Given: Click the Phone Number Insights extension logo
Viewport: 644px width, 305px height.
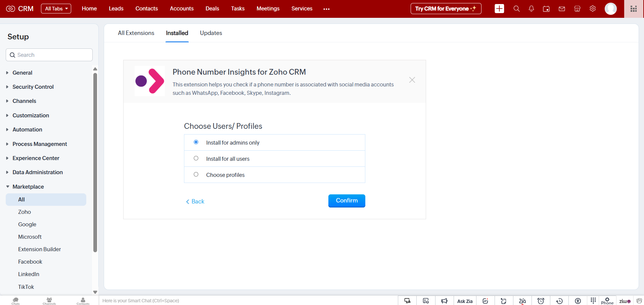Looking at the screenshot, I should 150,81.
